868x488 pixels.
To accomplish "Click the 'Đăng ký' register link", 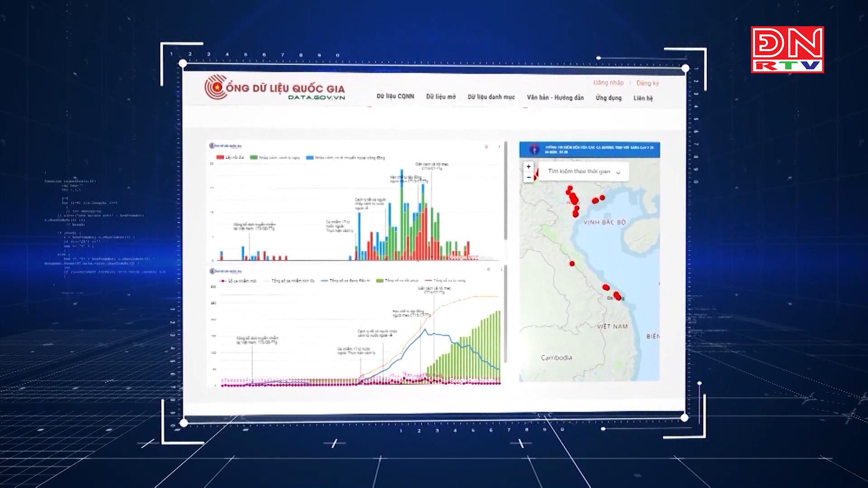I will tap(647, 83).
